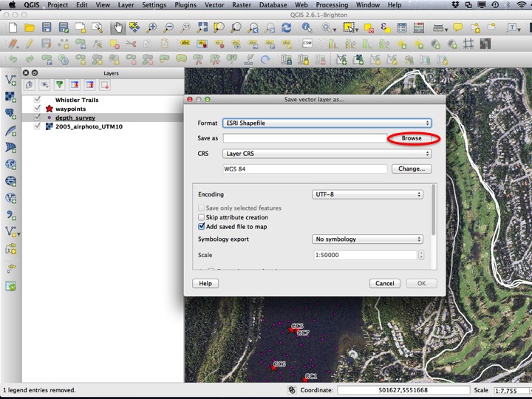Select the depth_survey layer name
Screen dimensions: 532x399
pyautogui.click(x=75, y=117)
